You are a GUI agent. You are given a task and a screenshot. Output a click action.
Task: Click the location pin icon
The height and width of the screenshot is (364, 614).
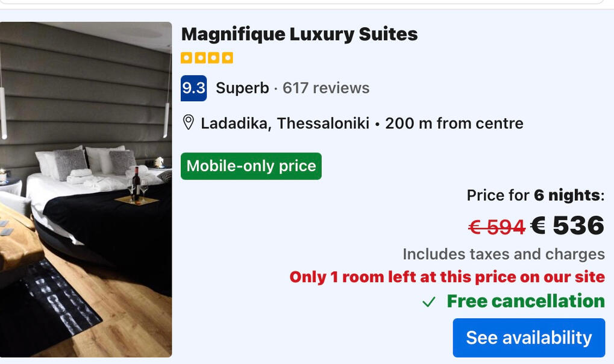click(188, 123)
